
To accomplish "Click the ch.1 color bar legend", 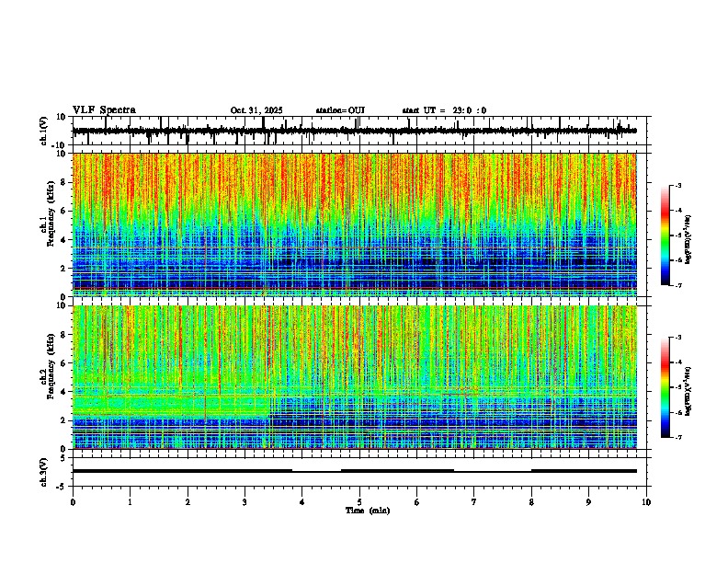I will point(665,236).
